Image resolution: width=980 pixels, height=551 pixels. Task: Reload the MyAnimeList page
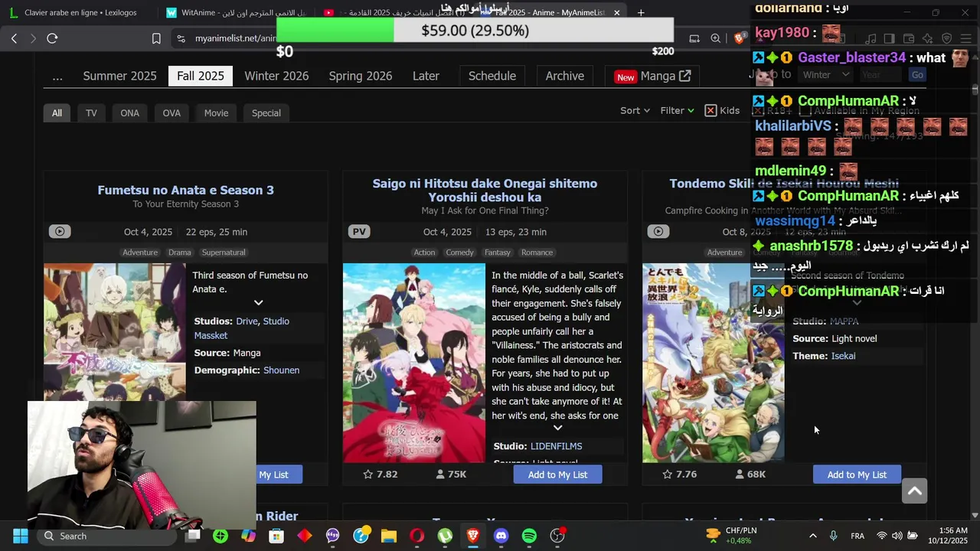(x=52, y=38)
